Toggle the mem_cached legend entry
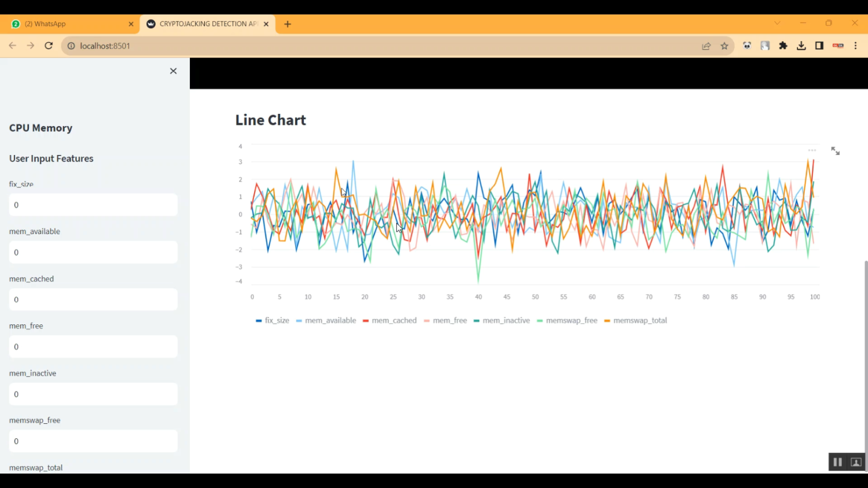The width and height of the screenshot is (868, 488). click(x=389, y=320)
